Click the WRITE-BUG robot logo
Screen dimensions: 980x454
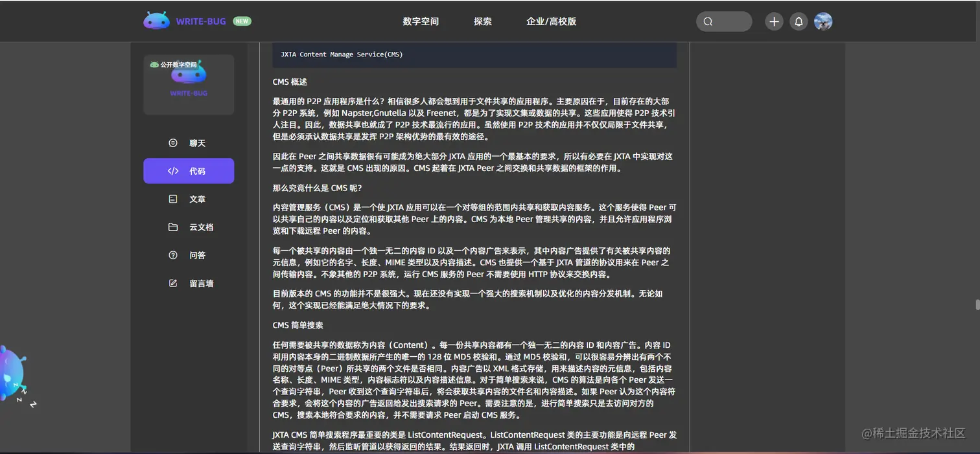coord(156,20)
